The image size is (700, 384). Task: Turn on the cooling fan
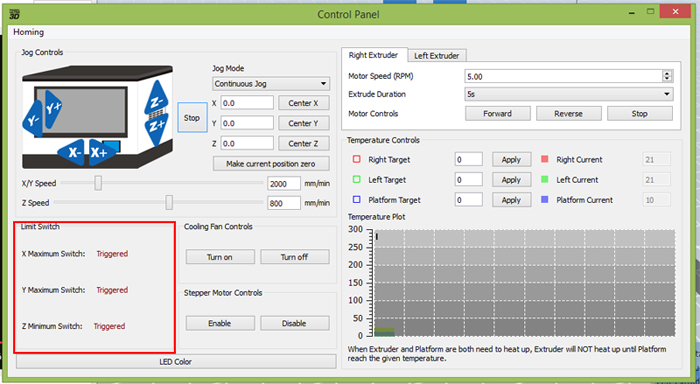(x=220, y=257)
